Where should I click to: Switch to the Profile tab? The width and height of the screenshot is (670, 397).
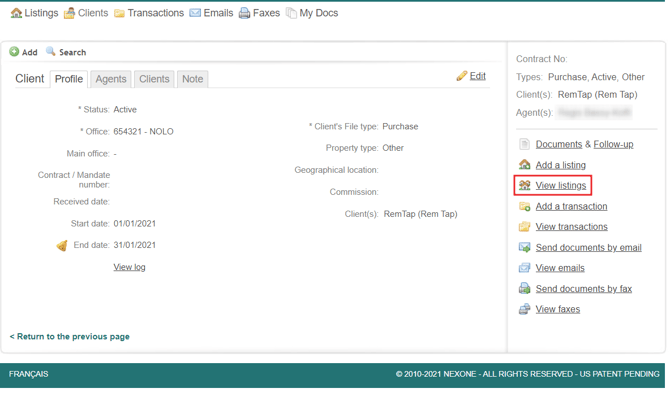69,79
